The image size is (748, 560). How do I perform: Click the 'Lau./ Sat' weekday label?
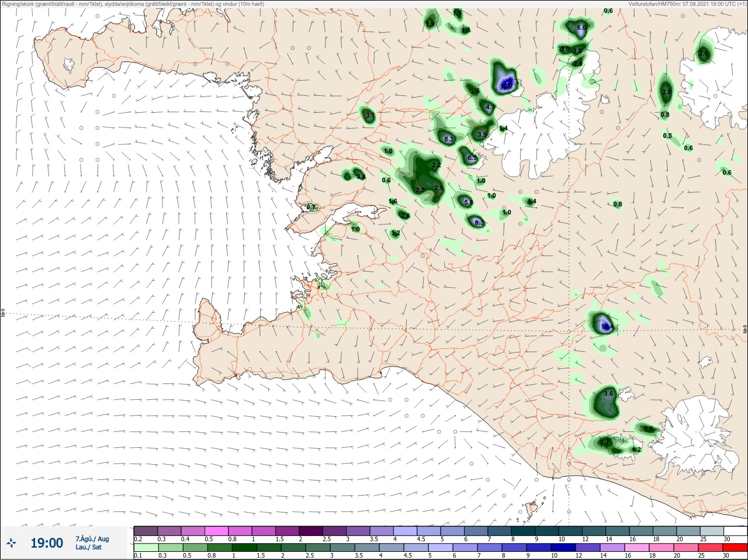(88, 548)
